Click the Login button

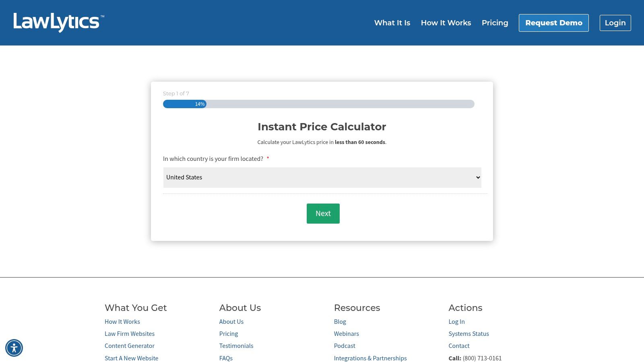click(615, 23)
